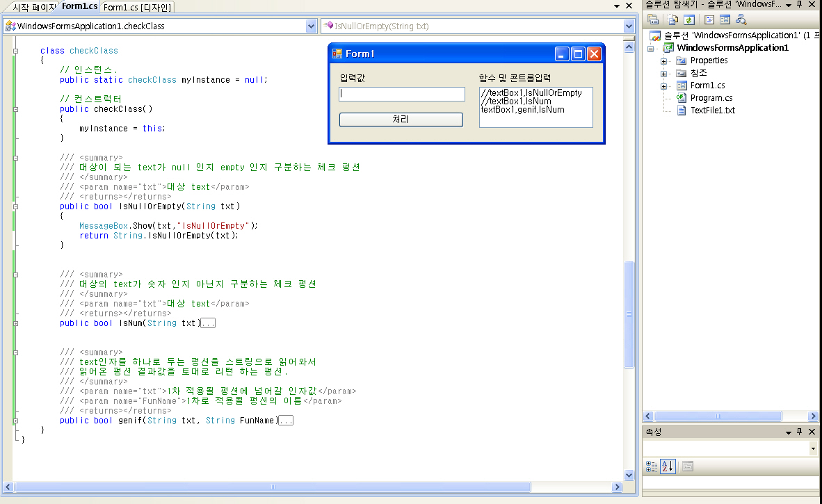Click editor scroll down arrow
This screenshot has height=504, width=822.
(x=629, y=475)
